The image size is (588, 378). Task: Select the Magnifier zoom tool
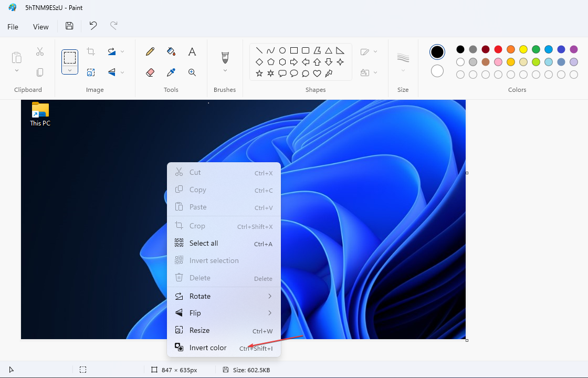pyautogui.click(x=192, y=72)
